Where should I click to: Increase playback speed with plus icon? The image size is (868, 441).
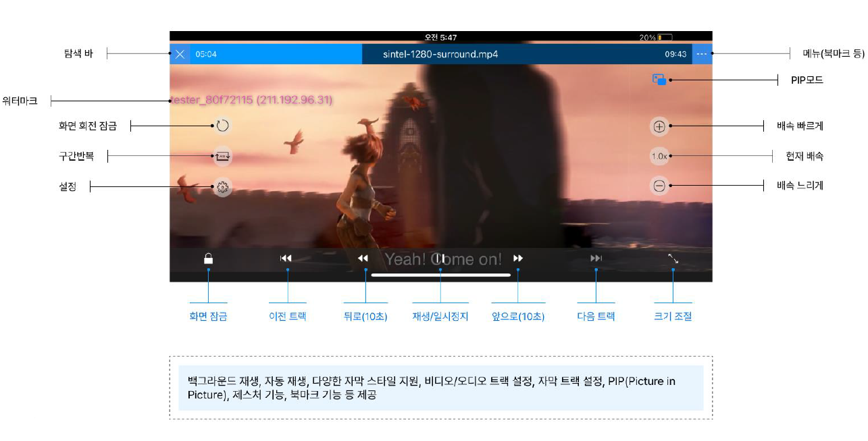(x=659, y=126)
